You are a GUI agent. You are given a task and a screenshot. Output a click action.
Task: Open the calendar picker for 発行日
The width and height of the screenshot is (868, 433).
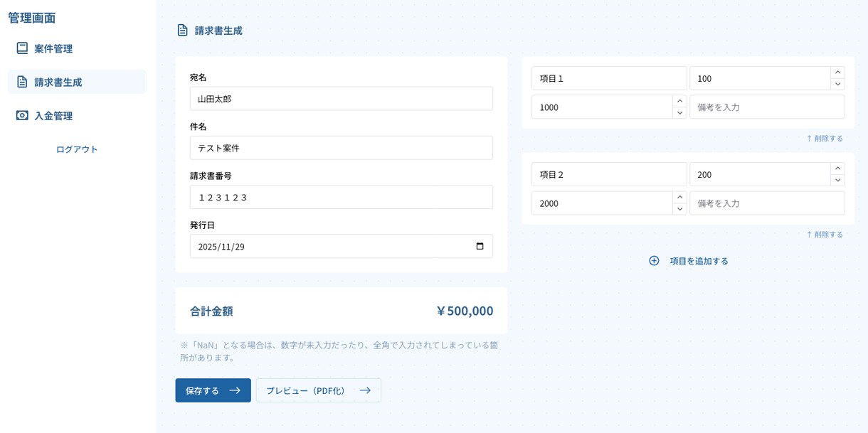tap(480, 246)
